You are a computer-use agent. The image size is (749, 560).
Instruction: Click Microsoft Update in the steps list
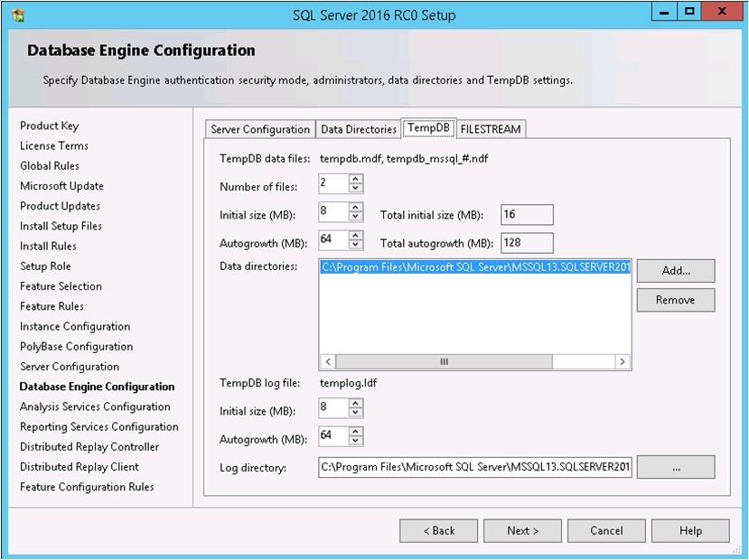61,186
